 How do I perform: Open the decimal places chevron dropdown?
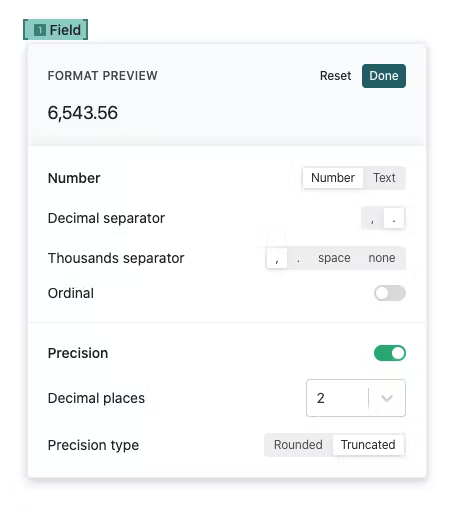[x=387, y=398]
